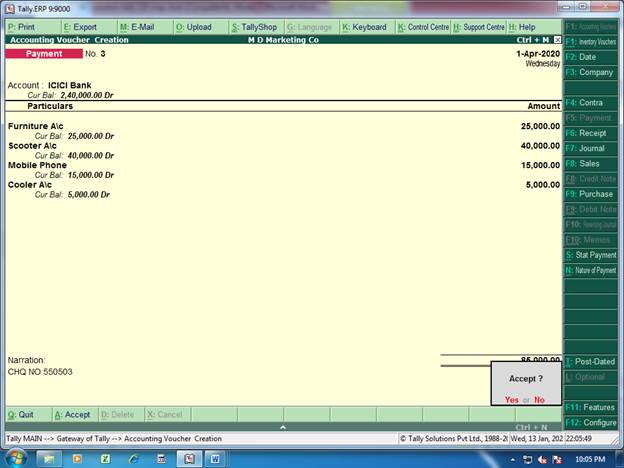
Task: Open Internet Explorer from taskbar
Action: (133, 459)
